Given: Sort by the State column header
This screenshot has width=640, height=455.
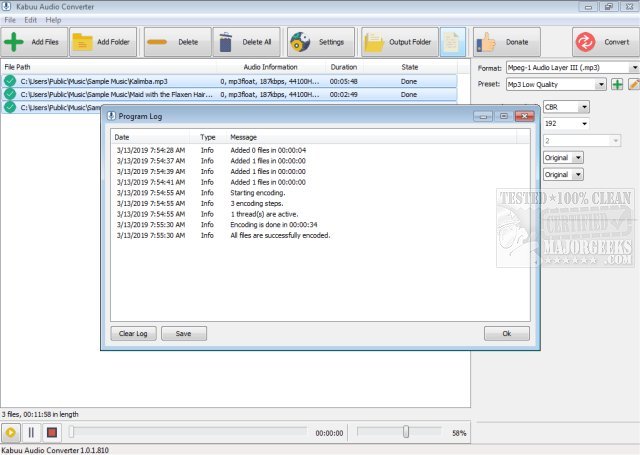Looking at the screenshot, I should 409,67.
